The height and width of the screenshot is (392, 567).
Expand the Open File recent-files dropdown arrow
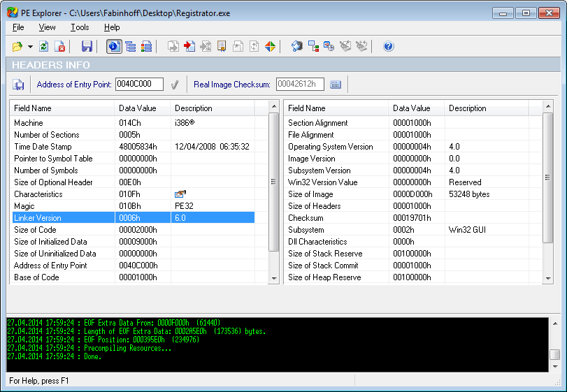(x=30, y=47)
